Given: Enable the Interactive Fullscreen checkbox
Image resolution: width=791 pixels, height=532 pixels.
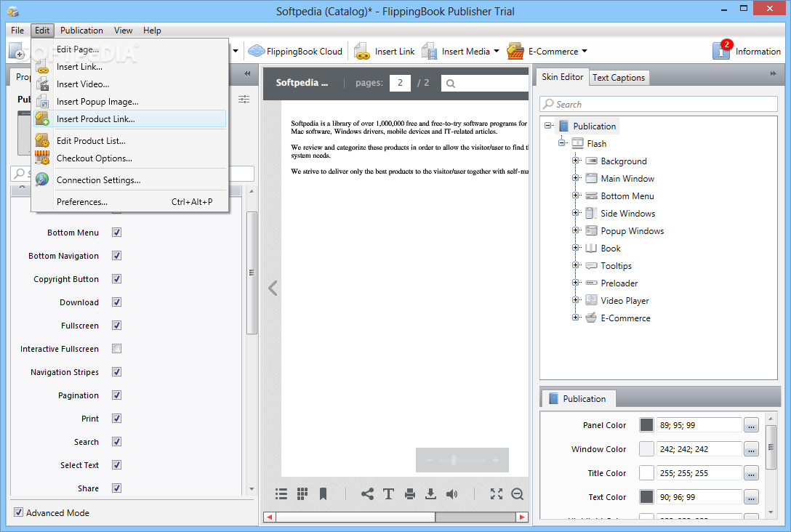Looking at the screenshot, I should click(116, 348).
